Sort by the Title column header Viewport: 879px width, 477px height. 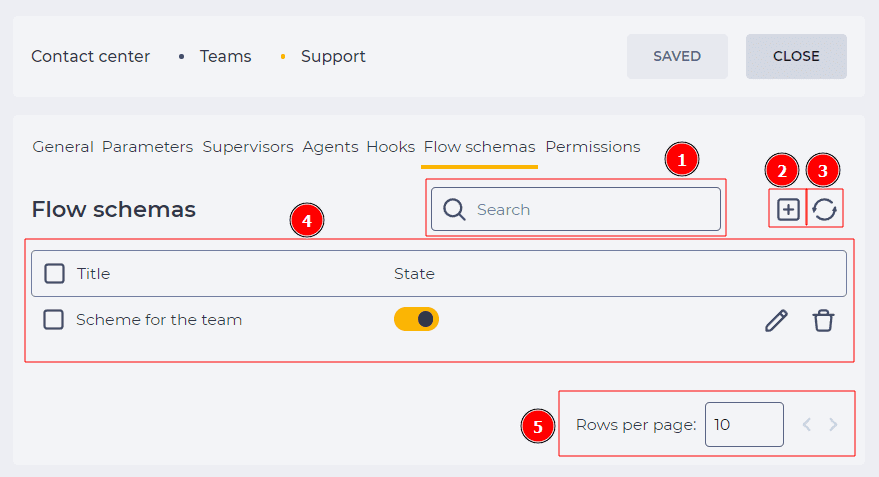coord(93,274)
